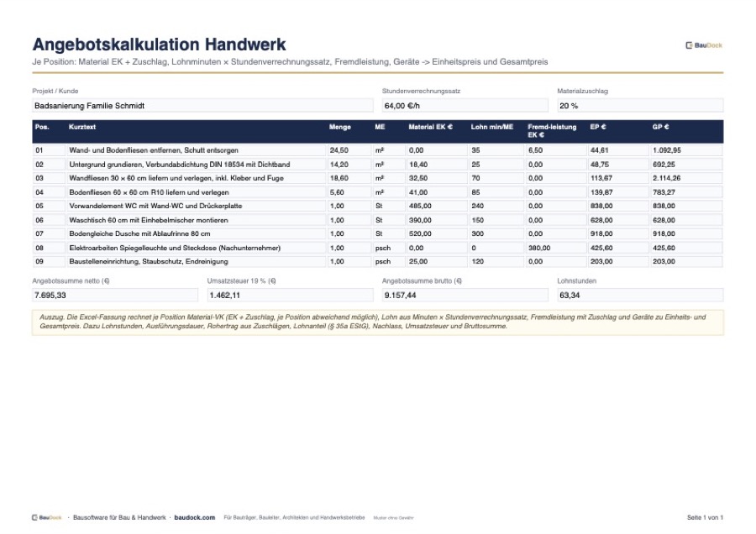756x534 pixels.
Task: Select Kurztext cell Baustelleneinrichtung, Staubschutz, Endreinigung
Action: tap(197, 262)
